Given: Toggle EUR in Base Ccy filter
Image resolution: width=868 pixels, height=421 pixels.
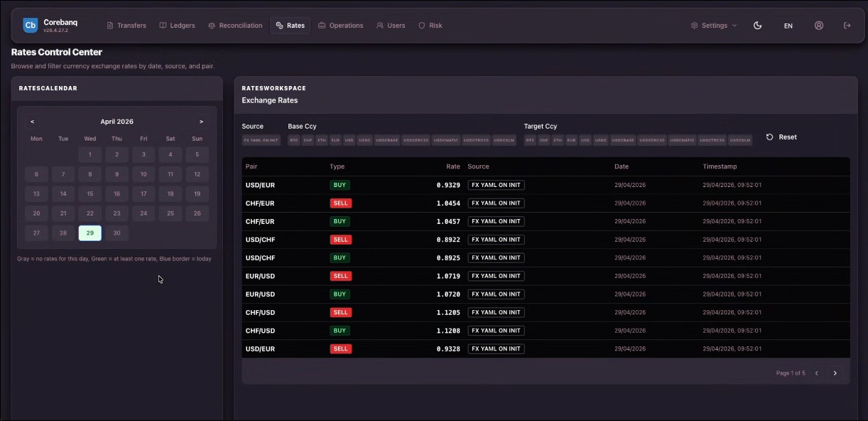Looking at the screenshot, I should 335,140.
